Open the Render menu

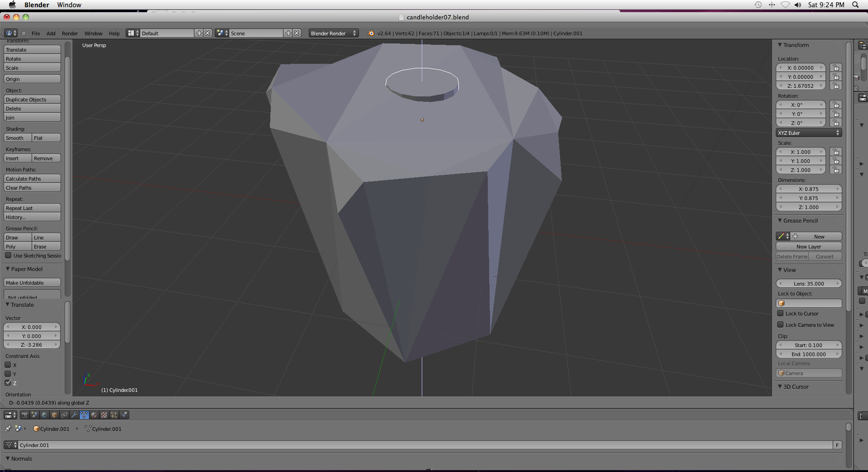pos(70,33)
